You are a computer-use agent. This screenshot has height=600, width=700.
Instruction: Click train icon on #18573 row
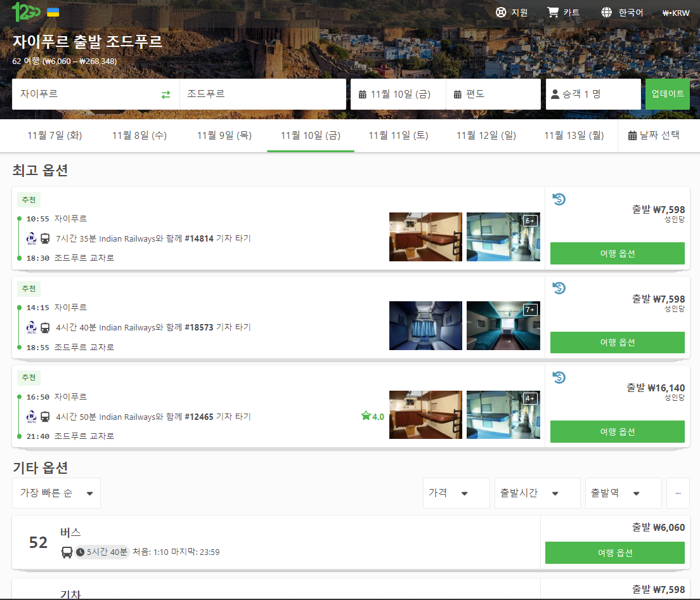[45, 328]
